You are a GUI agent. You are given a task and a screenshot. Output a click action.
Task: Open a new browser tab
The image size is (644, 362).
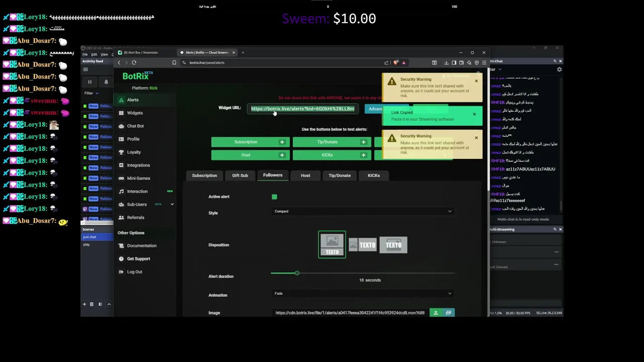click(243, 52)
